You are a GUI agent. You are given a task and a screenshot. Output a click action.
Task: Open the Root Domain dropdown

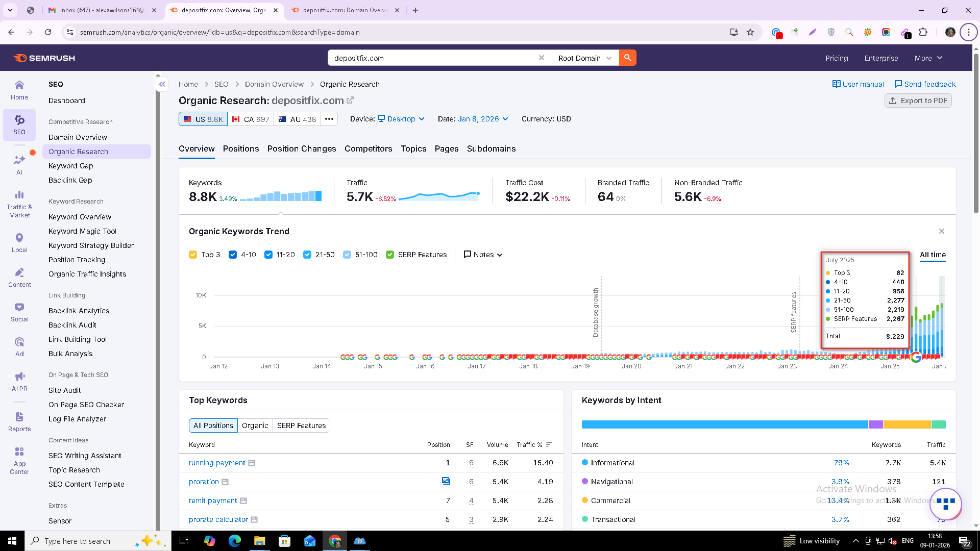(585, 58)
